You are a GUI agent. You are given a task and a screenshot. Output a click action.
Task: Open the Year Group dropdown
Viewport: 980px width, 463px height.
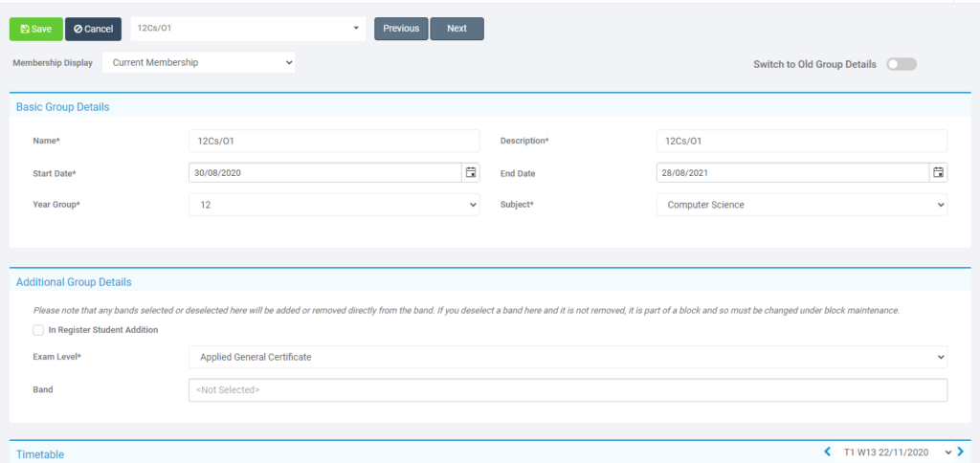point(334,205)
